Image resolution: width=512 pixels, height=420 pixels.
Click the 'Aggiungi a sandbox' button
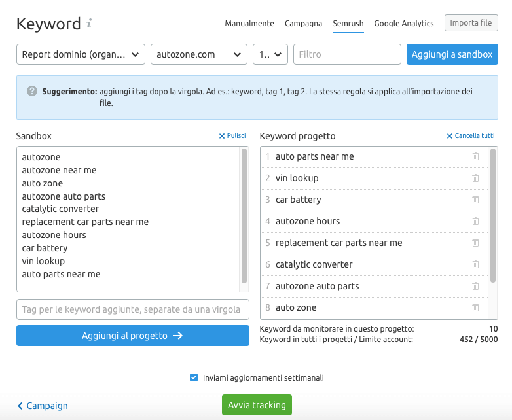452,54
